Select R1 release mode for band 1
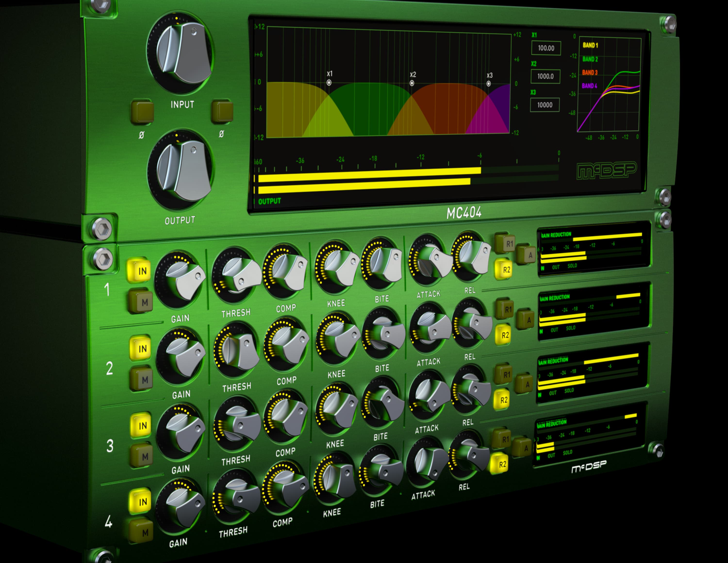728x563 pixels. tap(505, 243)
